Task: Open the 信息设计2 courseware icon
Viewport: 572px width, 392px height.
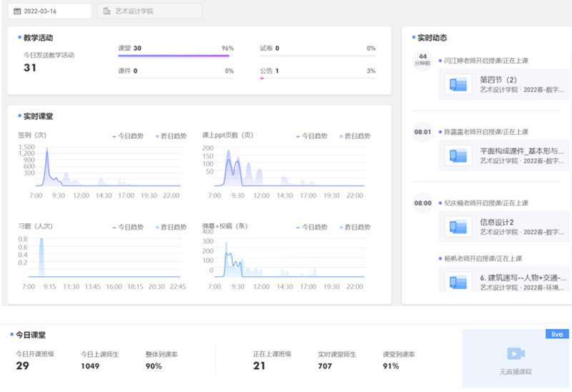Action: coord(457,227)
